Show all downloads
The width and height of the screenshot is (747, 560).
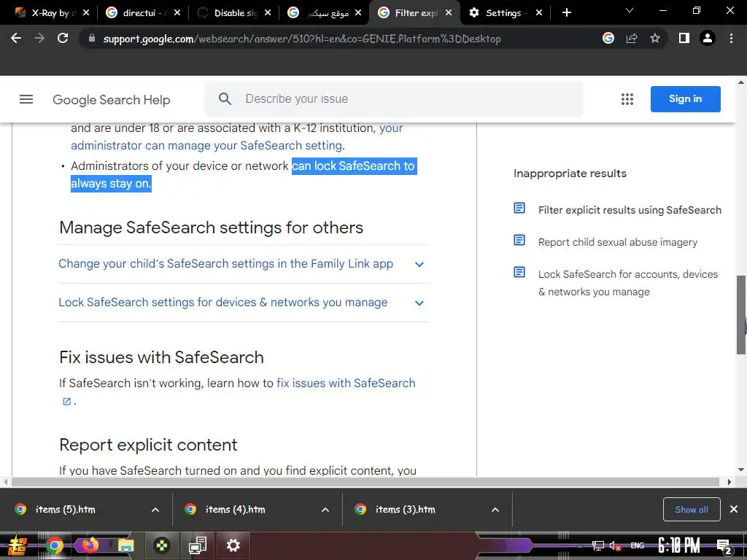tap(692, 510)
